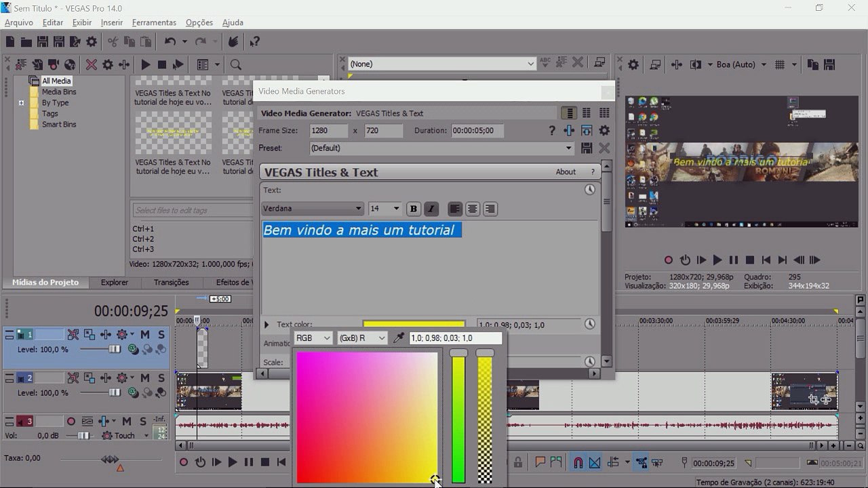
Task: Open the font size 14 dropdown
Action: click(384, 209)
